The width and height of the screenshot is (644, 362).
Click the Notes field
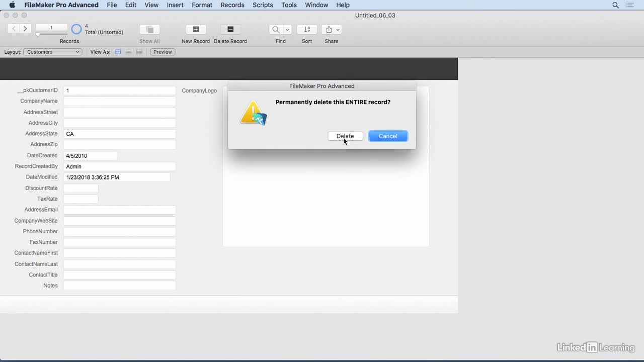click(119, 286)
